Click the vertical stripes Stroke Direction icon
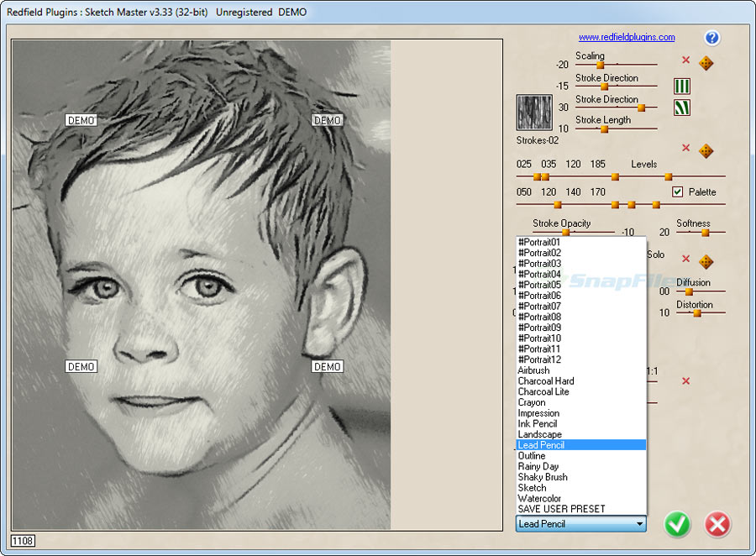The width and height of the screenshot is (756, 556). (x=681, y=86)
